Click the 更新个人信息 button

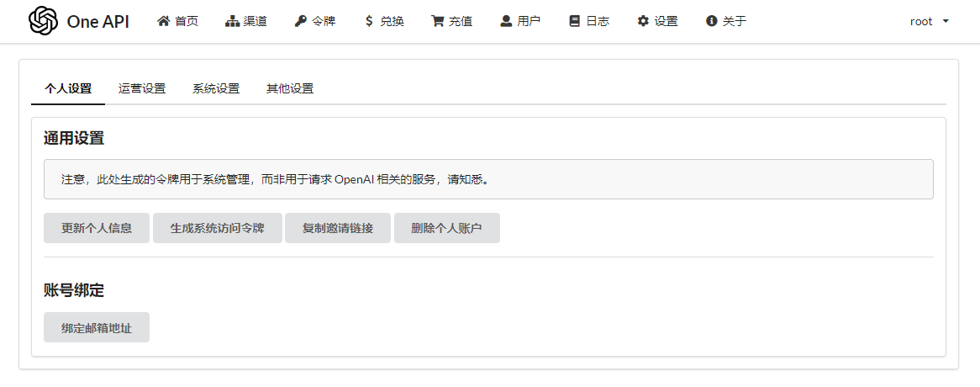tap(97, 228)
